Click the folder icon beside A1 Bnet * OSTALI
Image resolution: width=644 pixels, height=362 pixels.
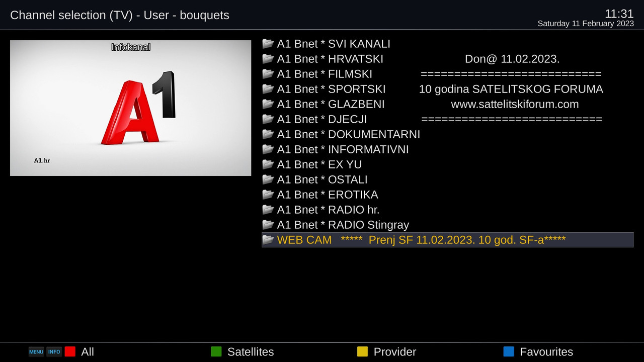tap(268, 179)
